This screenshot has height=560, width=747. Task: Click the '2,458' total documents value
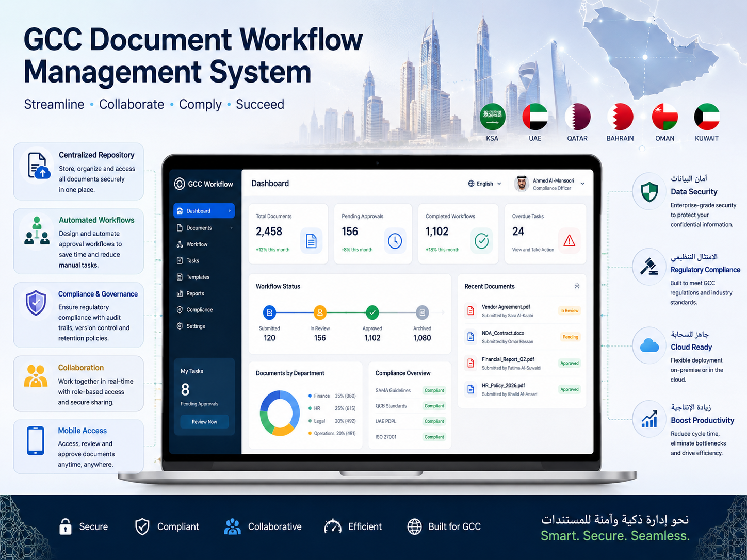[x=269, y=232]
